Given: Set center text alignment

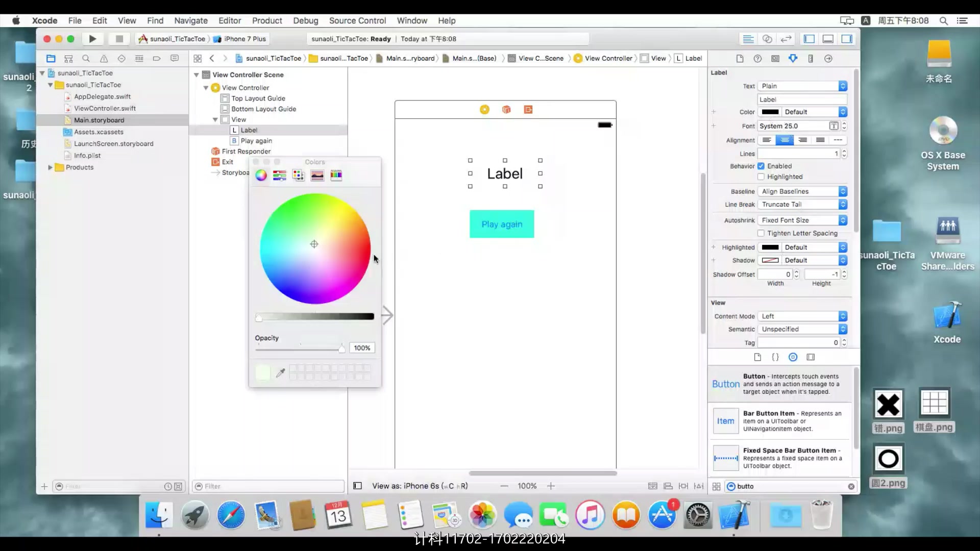Looking at the screenshot, I should click(x=785, y=140).
